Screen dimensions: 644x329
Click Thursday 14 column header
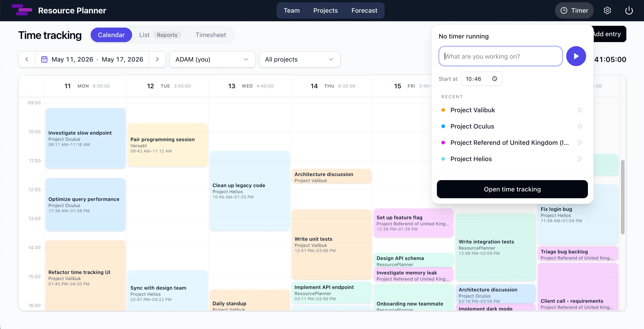tap(331, 86)
